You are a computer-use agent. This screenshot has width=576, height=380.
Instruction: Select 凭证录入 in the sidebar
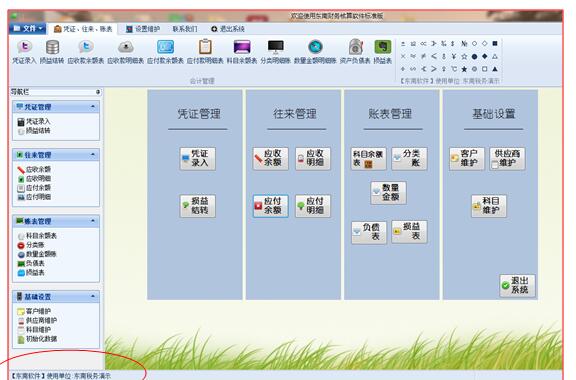(34, 121)
